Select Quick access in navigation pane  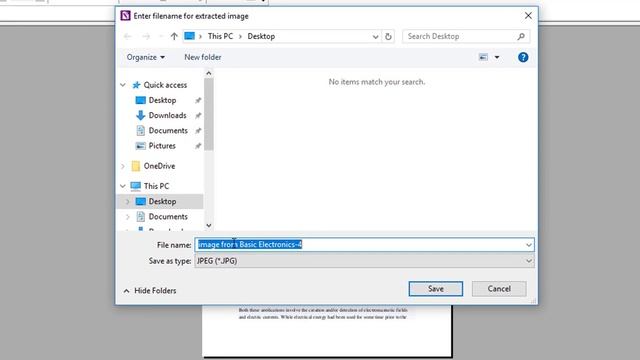(x=165, y=85)
